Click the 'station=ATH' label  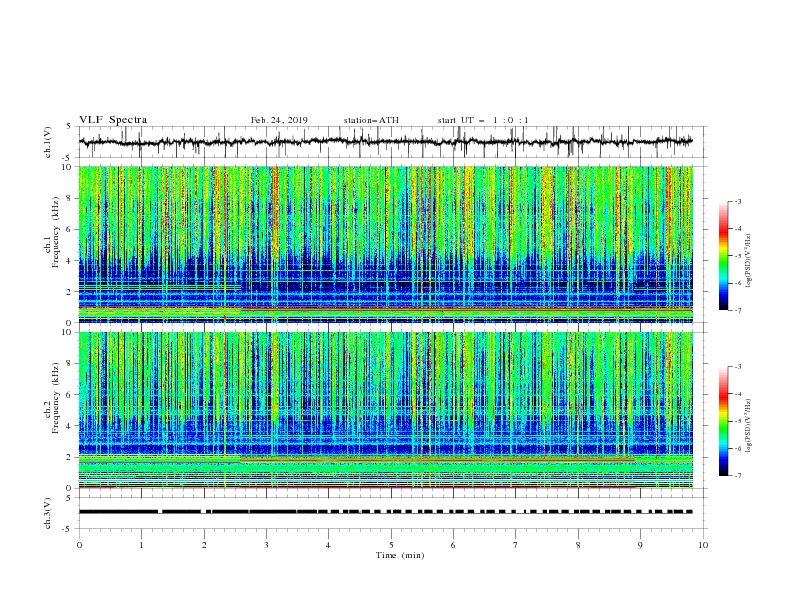pos(371,120)
